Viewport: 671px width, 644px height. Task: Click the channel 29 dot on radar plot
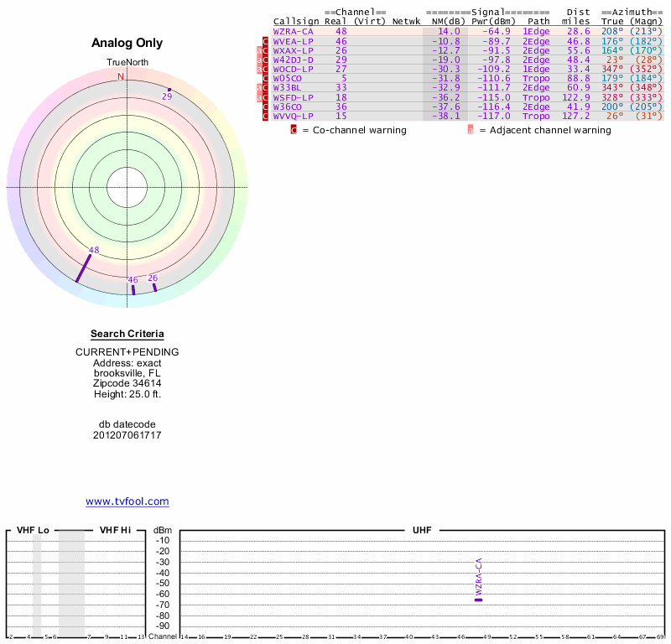pos(169,90)
